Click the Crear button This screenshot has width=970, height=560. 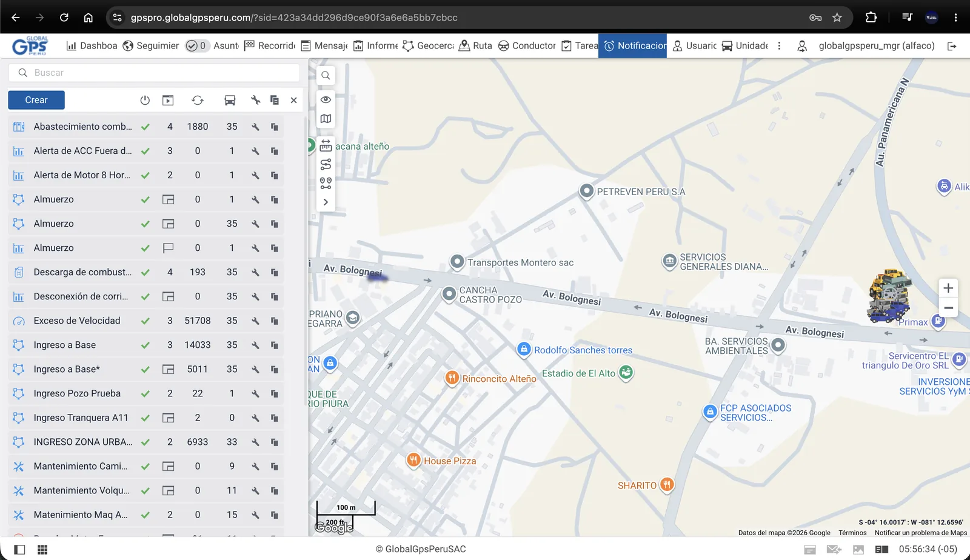tap(36, 100)
